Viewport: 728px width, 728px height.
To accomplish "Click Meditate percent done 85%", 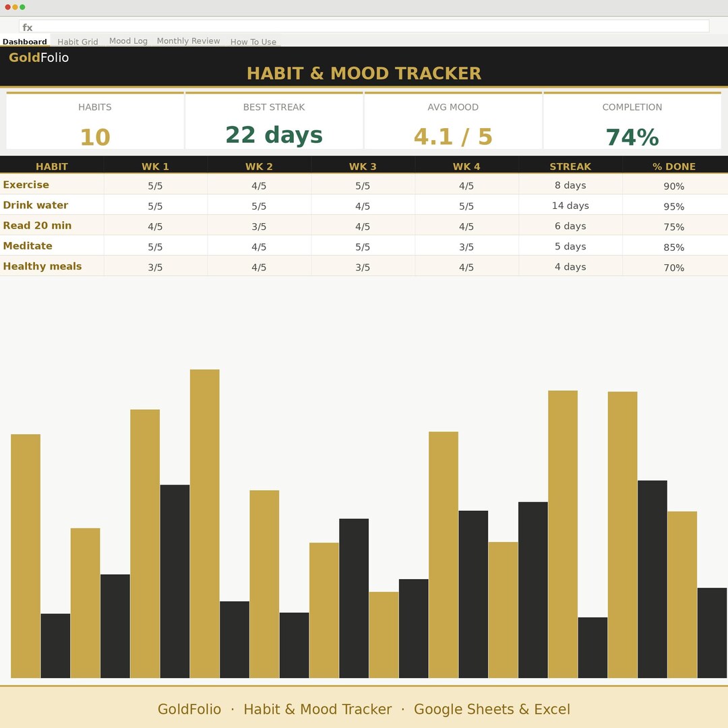I will pos(673,247).
